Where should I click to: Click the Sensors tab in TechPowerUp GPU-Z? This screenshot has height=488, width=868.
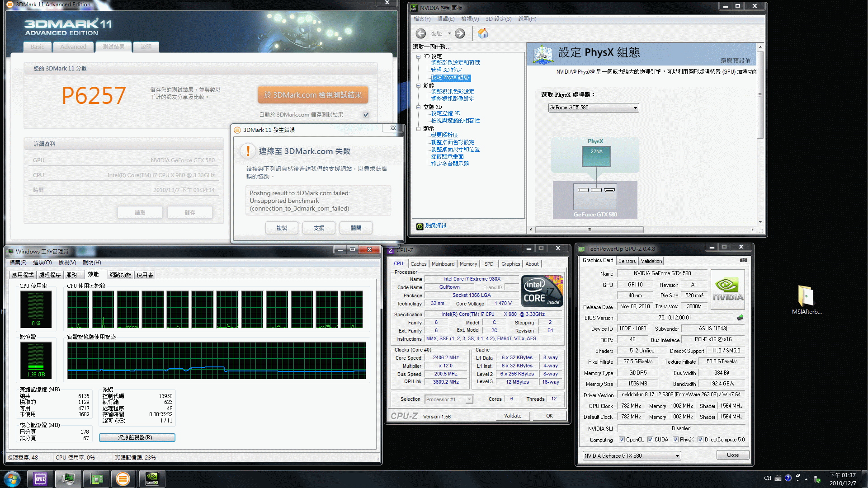(627, 261)
